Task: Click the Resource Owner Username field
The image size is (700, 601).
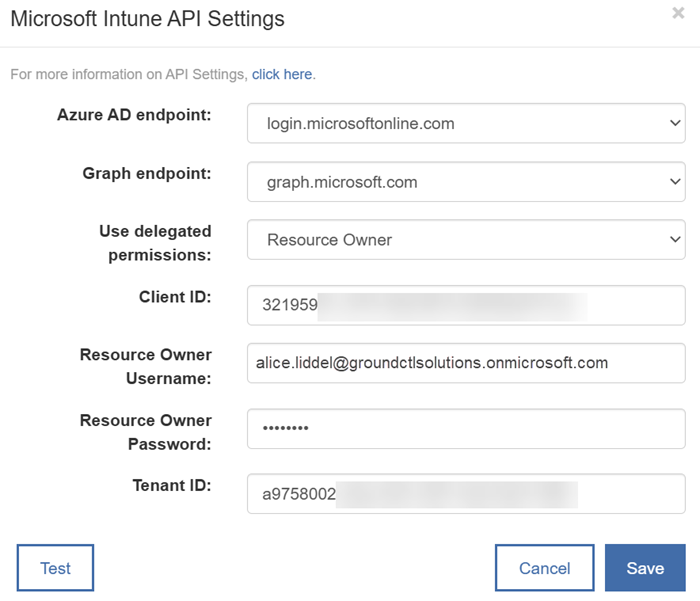Action: coord(465,363)
